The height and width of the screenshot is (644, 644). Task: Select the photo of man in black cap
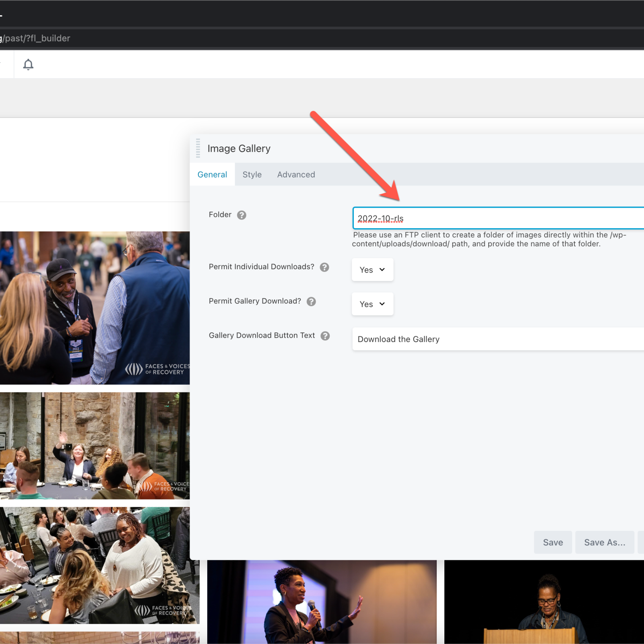(95, 308)
